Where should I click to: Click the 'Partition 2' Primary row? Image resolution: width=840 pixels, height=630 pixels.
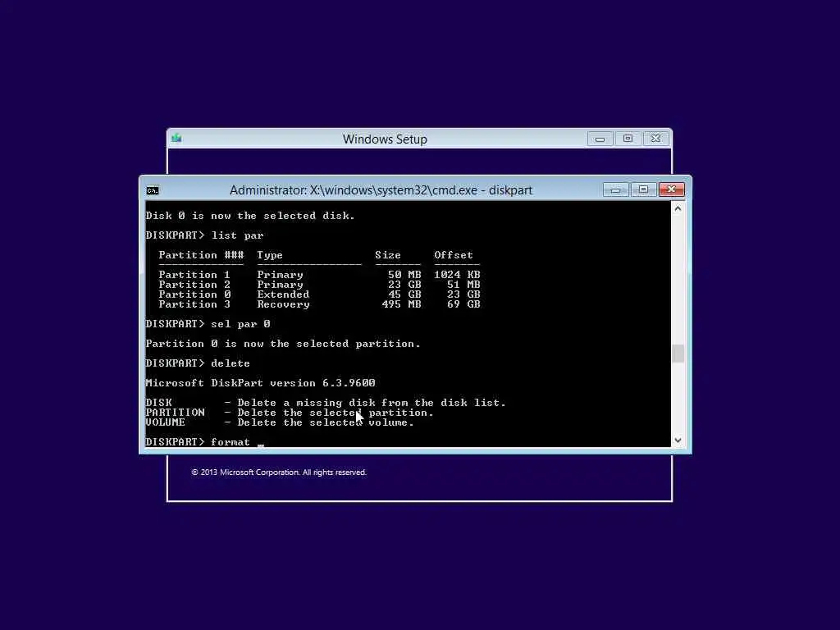(x=319, y=285)
